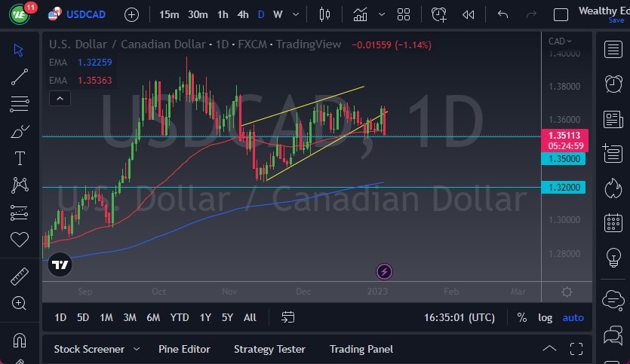Toggle log scale mode

(545, 317)
